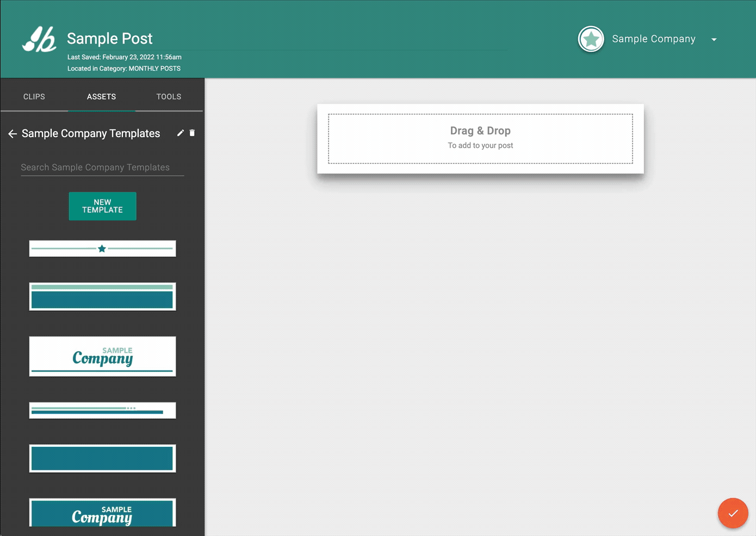Click the paintbrush app logo
Viewport: 756px width, 536px height.
coord(39,40)
